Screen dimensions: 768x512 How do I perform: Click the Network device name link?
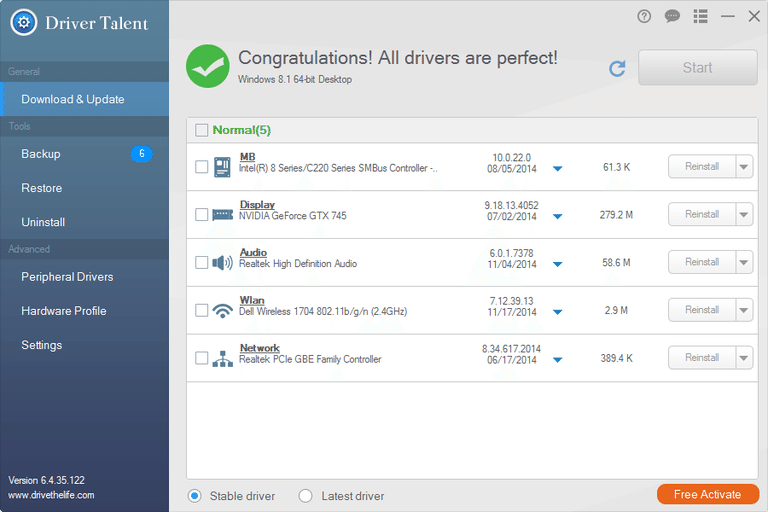(x=260, y=348)
